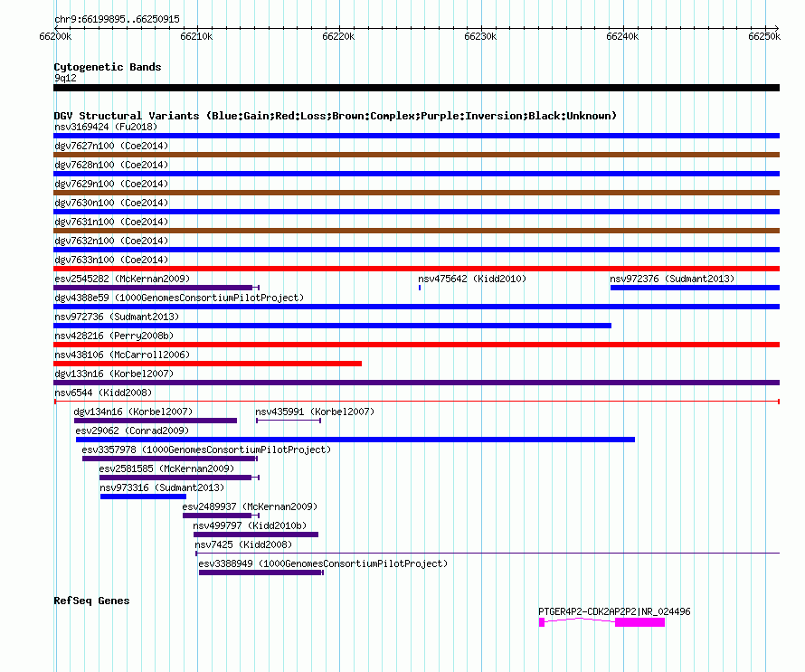This screenshot has width=805, height=672.
Task: Open the nsv972736 (Sudmant2013) label
Action: tap(117, 317)
